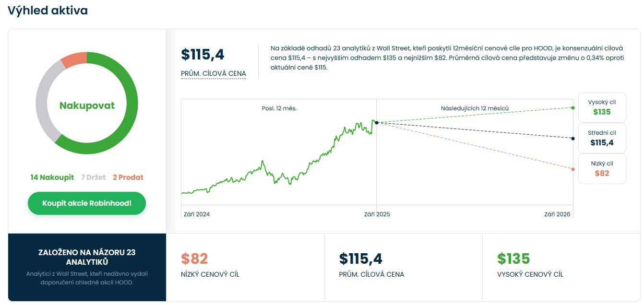Image resolution: width=644 pixels, height=305 pixels.
Task: Click the orange low-target endpoint dot
Action: tap(573, 169)
